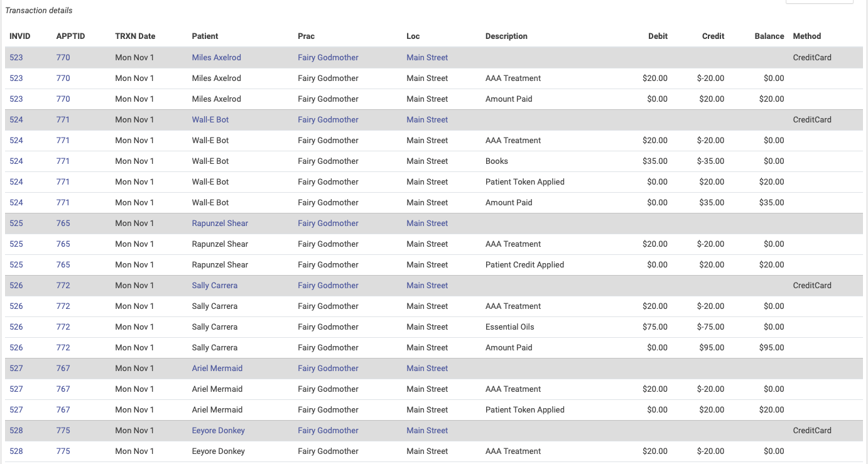
Task: Select CreditCard method in the Wall-E Bot row
Action: (x=812, y=119)
